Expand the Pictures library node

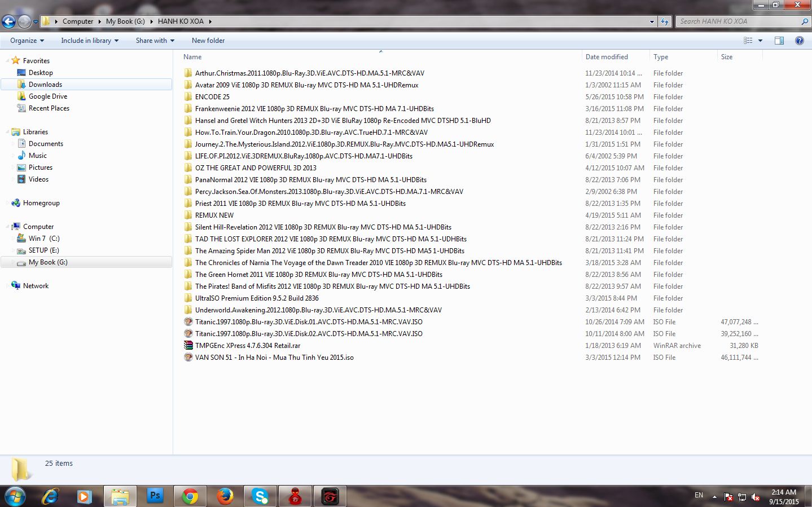click(14, 167)
